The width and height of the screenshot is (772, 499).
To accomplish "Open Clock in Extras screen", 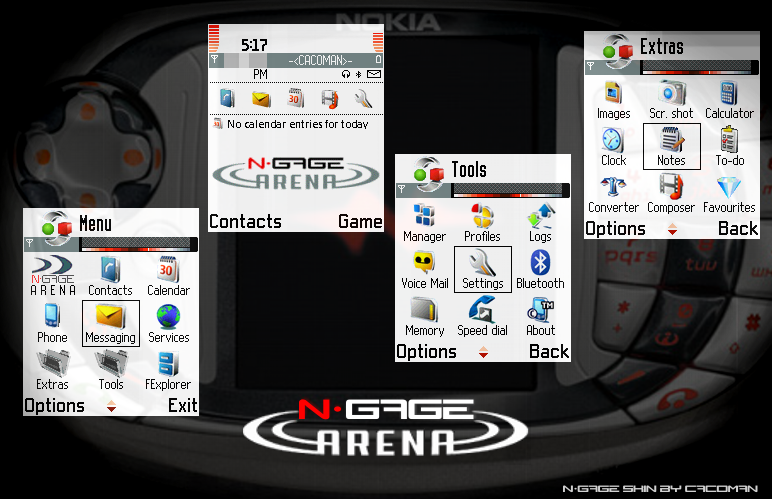I will point(613,147).
